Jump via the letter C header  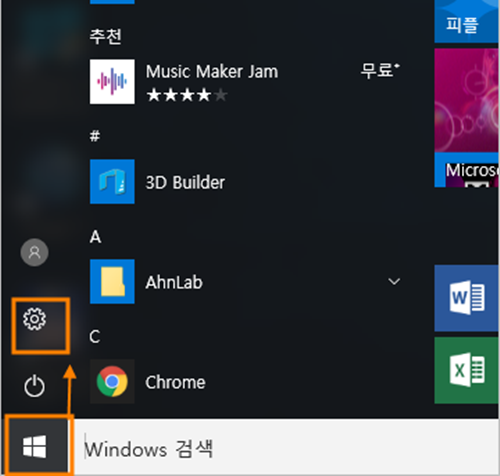[95, 337]
